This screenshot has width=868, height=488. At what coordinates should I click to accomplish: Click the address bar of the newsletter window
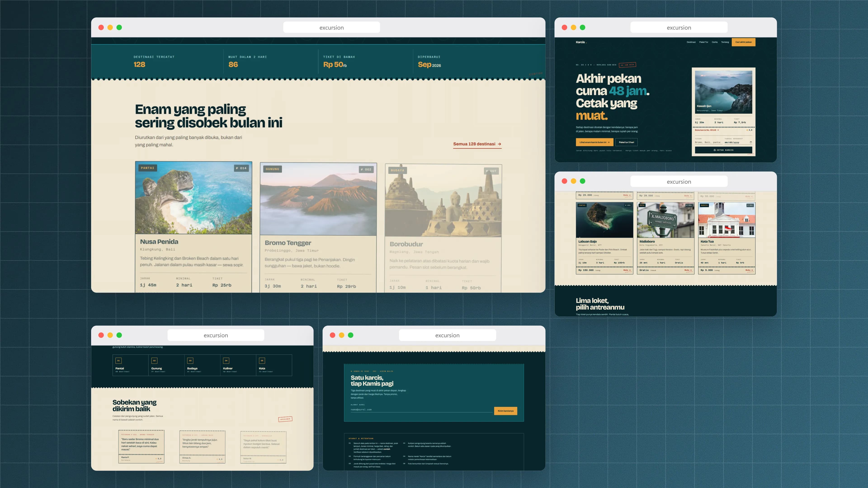[448, 335]
